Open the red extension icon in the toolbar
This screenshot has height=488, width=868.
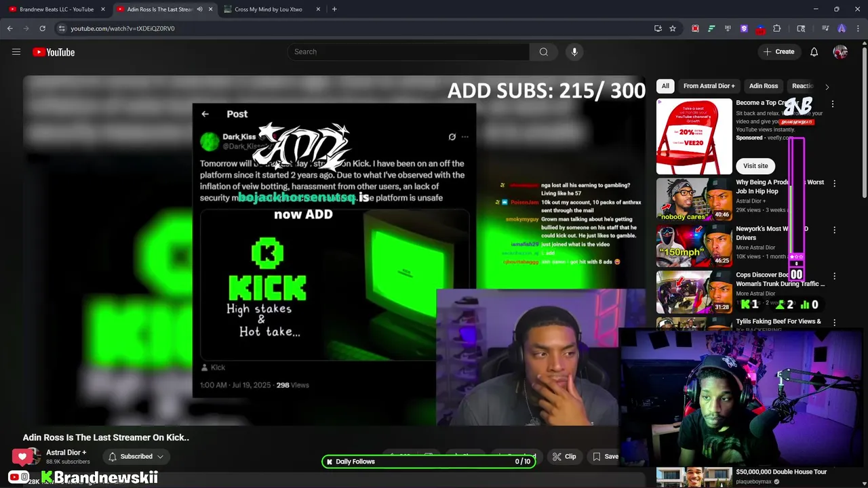pos(695,28)
